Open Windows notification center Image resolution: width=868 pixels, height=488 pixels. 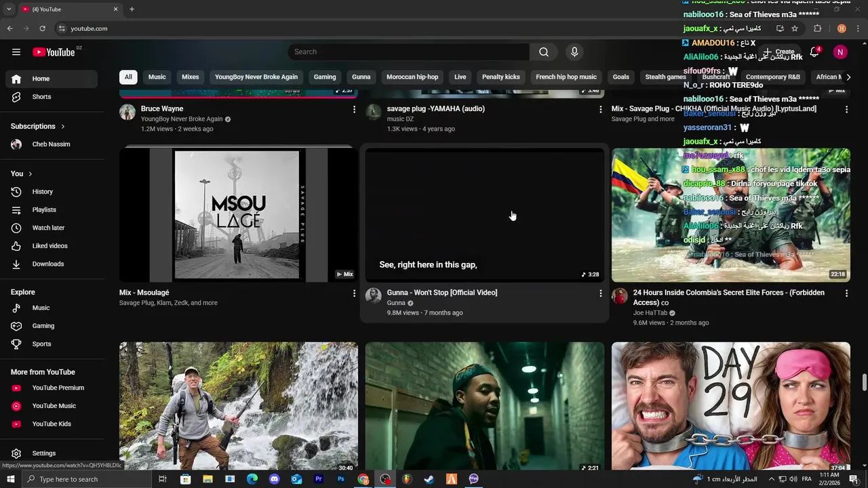point(853,479)
